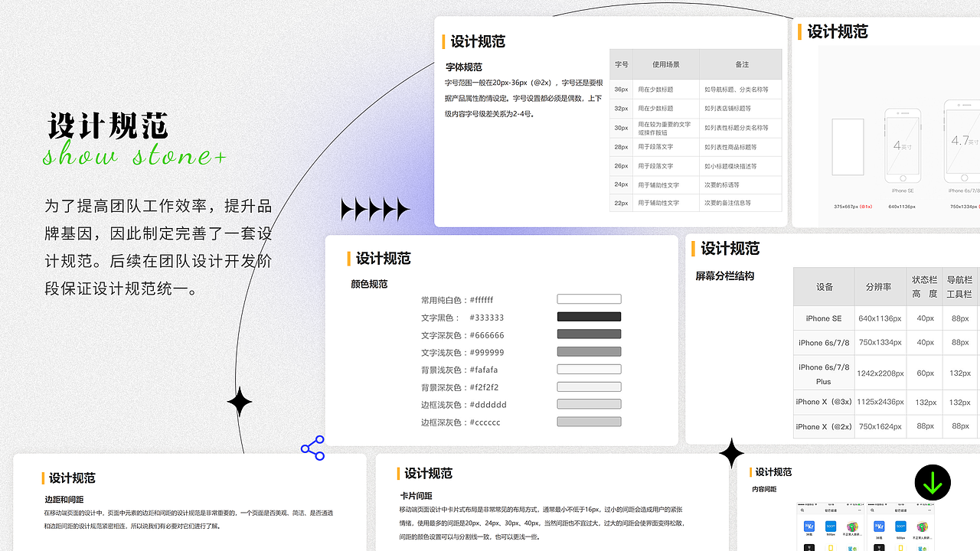This screenshot has width=980, height=551.
Task: Click the "使用场景" table header
Action: (666, 64)
